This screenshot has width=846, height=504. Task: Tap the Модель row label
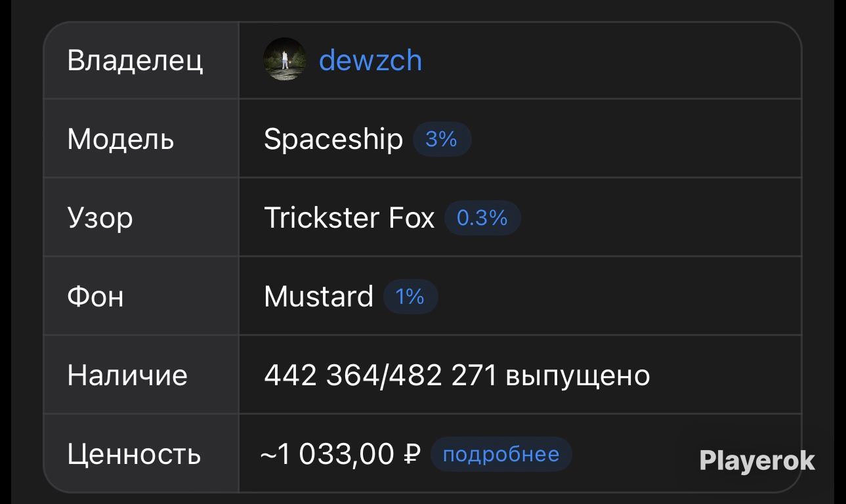[121, 140]
